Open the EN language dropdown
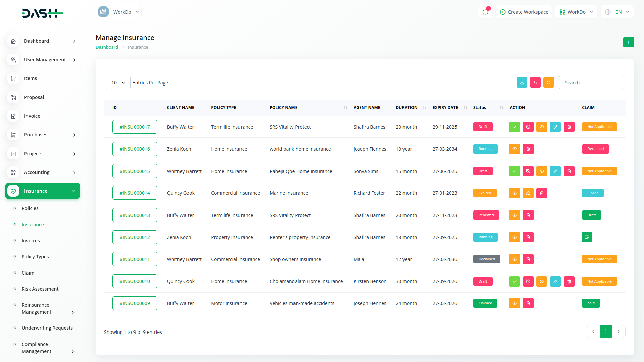This screenshot has height=362, width=644. [x=618, y=12]
